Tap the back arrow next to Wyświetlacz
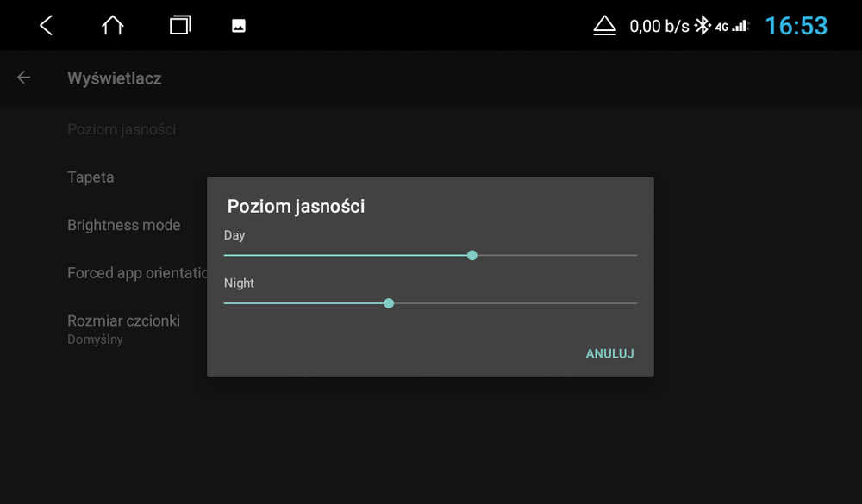Image resolution: width=862 pixels, height=504 pixels. pyautogui.click(x=23, y=77)
